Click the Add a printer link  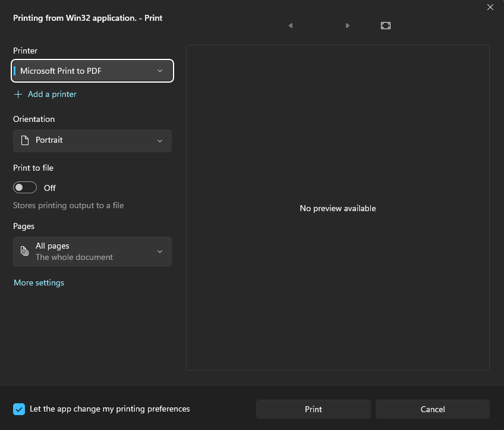(x=52, y=94)
